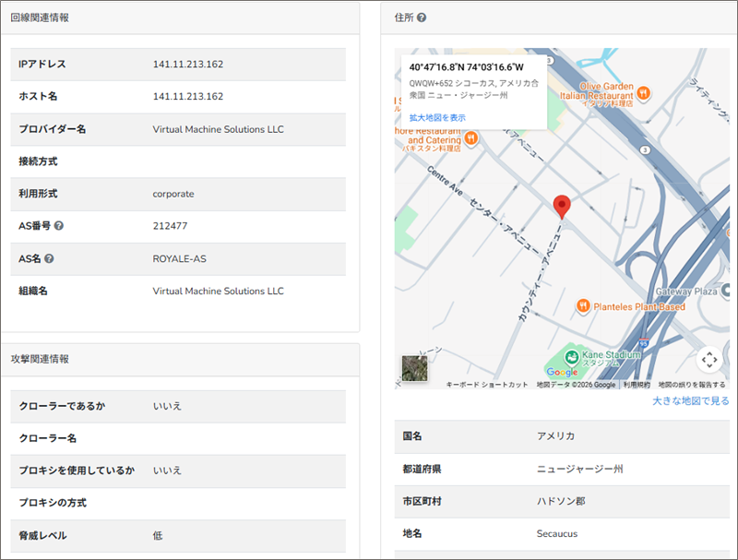Select the Olive Garden restaurant marker
738x560 pixels.
tap(644, 92)
